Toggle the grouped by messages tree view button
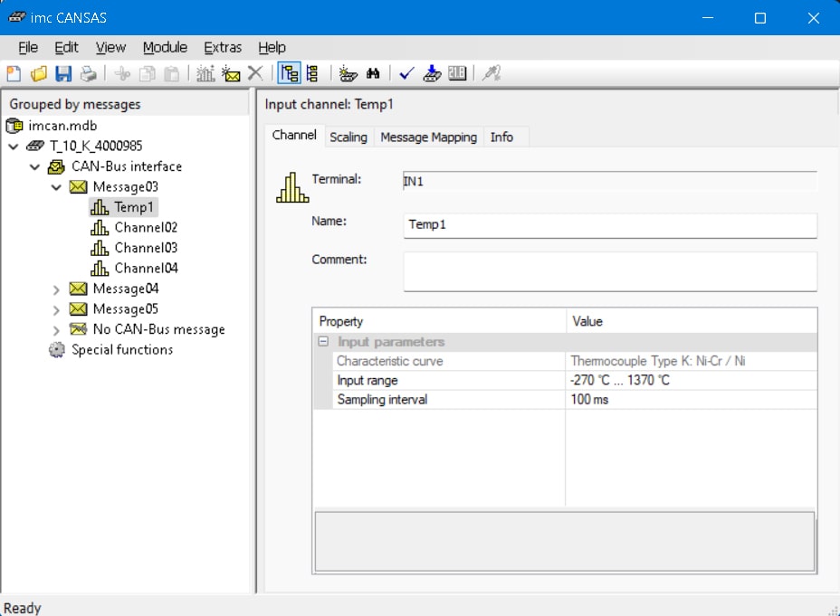The image size is (840, 616). (289, 74)
